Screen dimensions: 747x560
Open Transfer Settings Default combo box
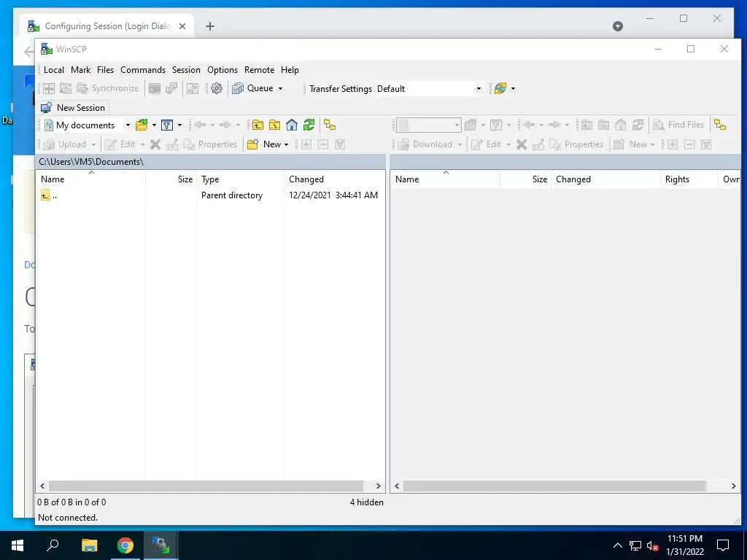click(429, 88)
